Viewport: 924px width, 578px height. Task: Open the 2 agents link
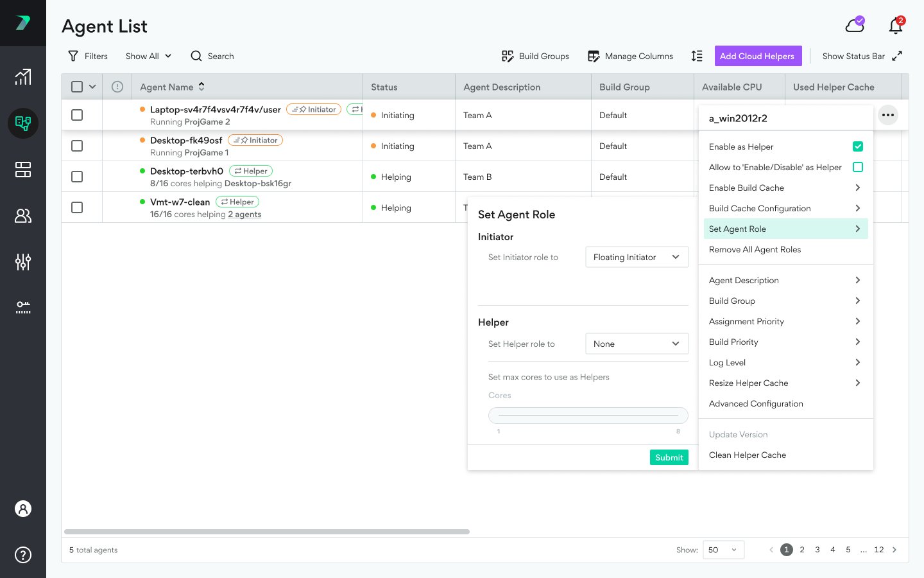click(x=244, y=215)
